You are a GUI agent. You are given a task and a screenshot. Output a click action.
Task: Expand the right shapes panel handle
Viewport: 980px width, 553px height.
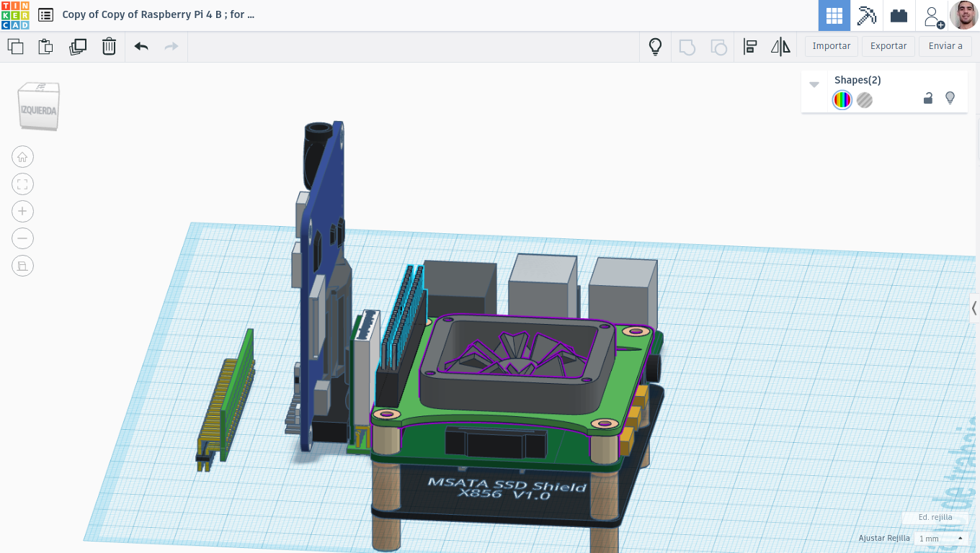975,308
